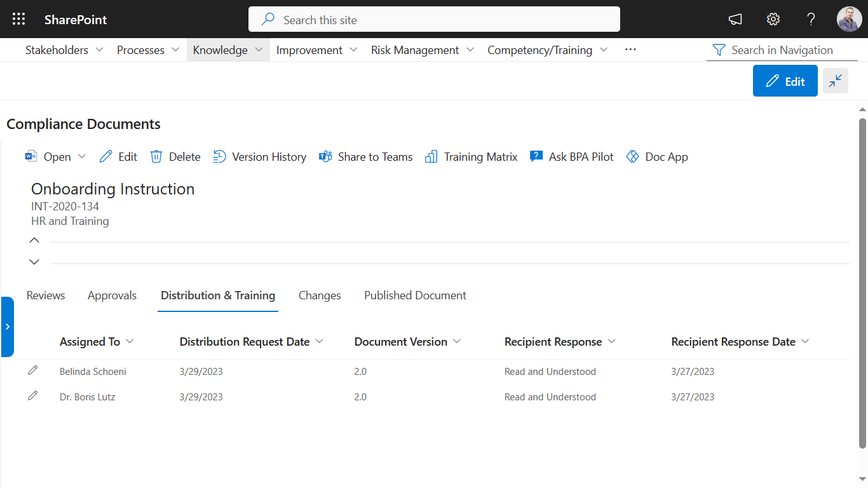Click the blue Edit page button
868x488 pixels.
tap(785, 81)
